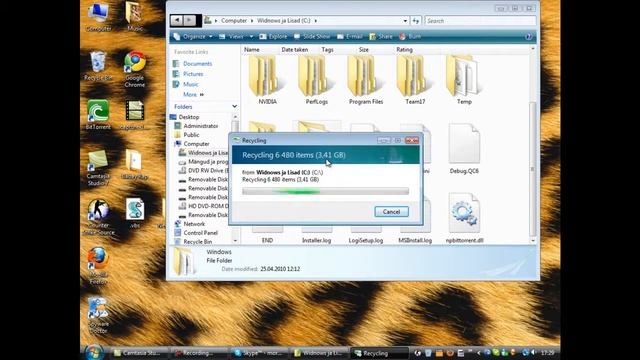Image resolution: width=640 pixels, height=360 pixels.
Task: Launch Google Chrome from the desktop
Action: pos(135,69)
